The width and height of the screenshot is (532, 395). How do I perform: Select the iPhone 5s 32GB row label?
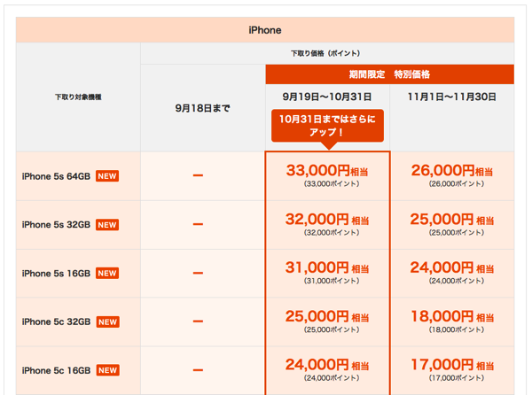[57, 225]
